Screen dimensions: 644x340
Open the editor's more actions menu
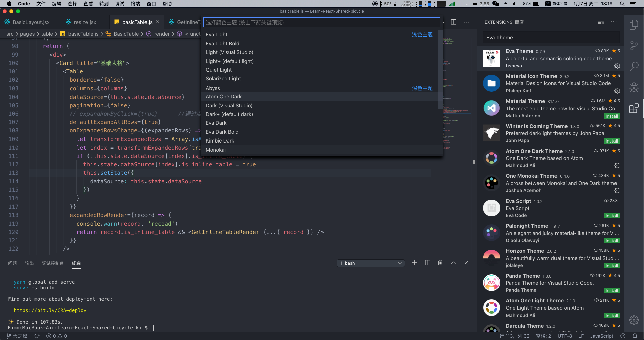[x=466, y=22]
